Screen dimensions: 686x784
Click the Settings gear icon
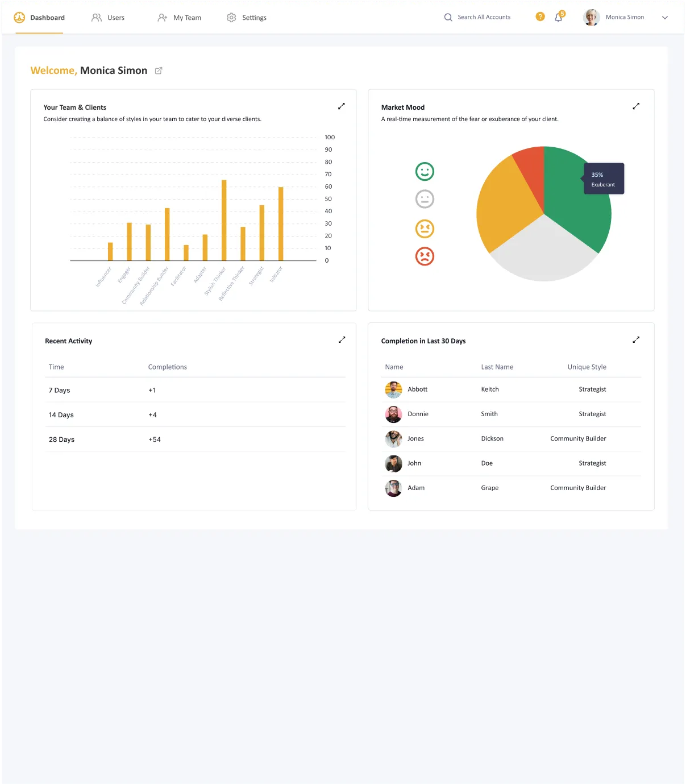pos(231,18)
